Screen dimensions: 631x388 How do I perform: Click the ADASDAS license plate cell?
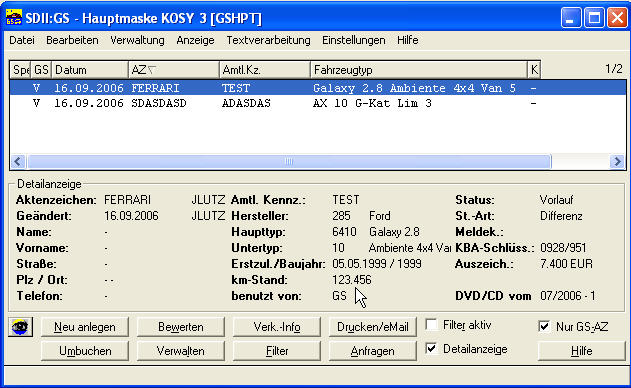coord(246,103)
